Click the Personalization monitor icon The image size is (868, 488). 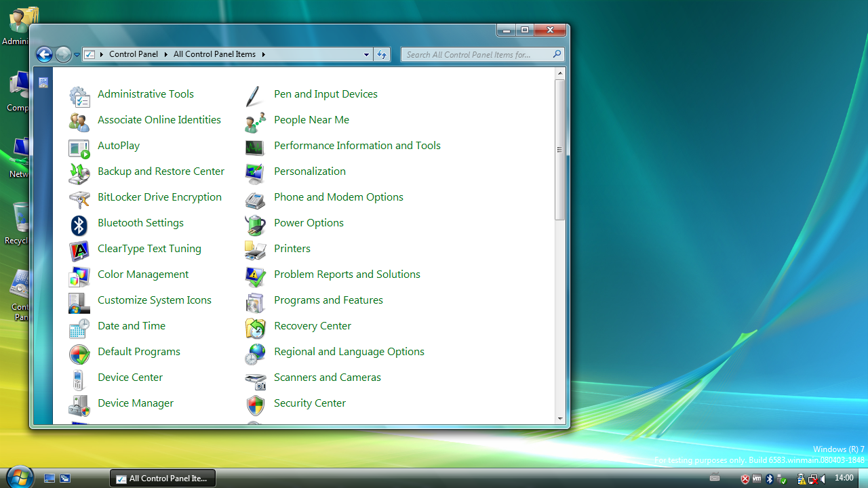click(x=256, y=174)
